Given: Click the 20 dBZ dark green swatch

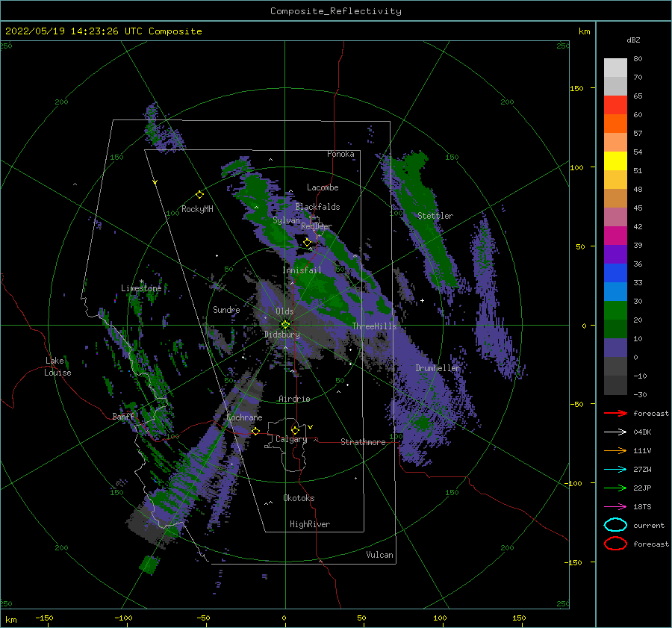Looking at the screenshot, I should tap(615, 329).
